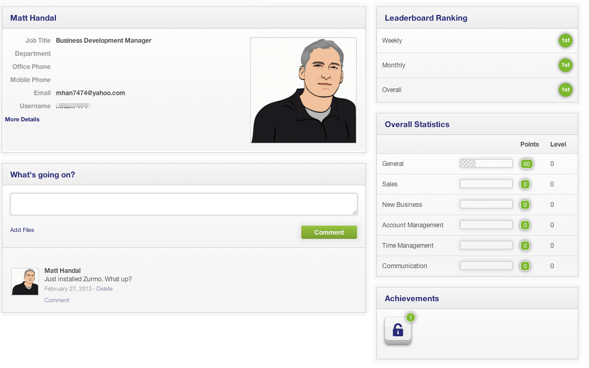Viewport: 590px width, 368px height.
Task: Click the Time Management row label
Action: coord(408,245)
